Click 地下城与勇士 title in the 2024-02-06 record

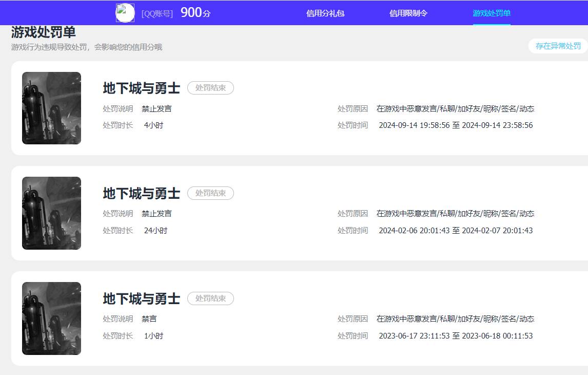click(x=141, y=194)
